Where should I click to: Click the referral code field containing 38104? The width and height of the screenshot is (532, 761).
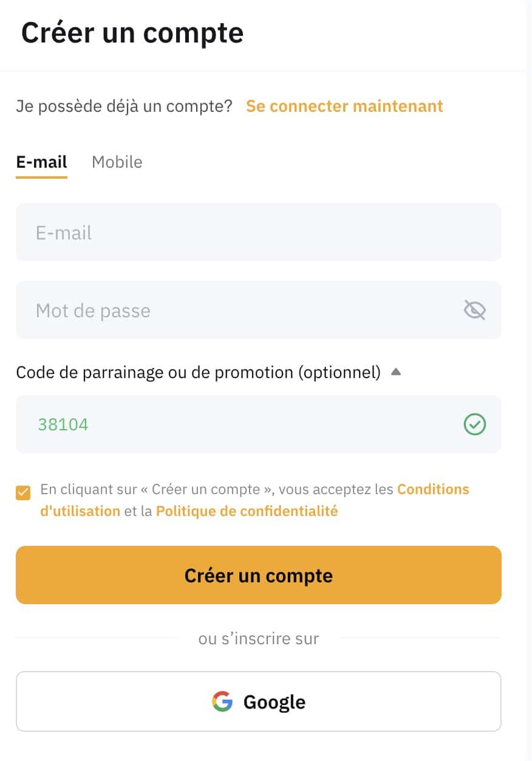point(259,424)
